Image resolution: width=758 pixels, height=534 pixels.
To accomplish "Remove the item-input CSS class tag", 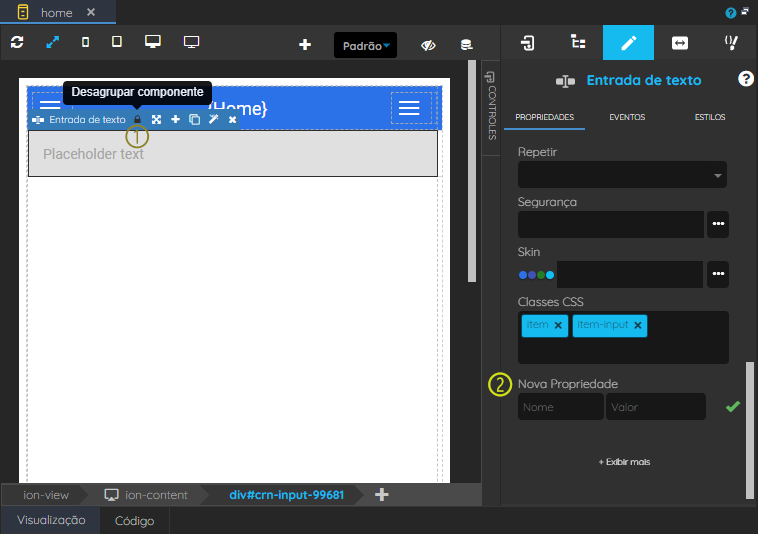I will tap(638, 325).
